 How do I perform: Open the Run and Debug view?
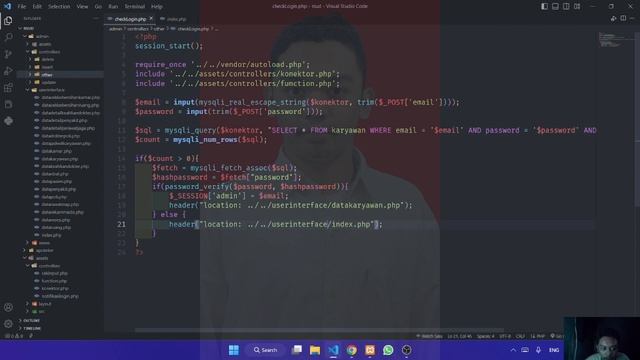click(8, 71)
